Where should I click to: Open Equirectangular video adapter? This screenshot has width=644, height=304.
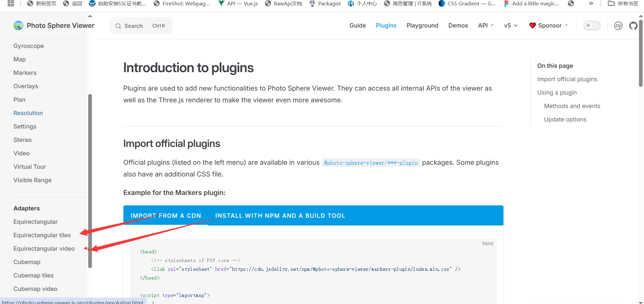(x=44, y=249)
